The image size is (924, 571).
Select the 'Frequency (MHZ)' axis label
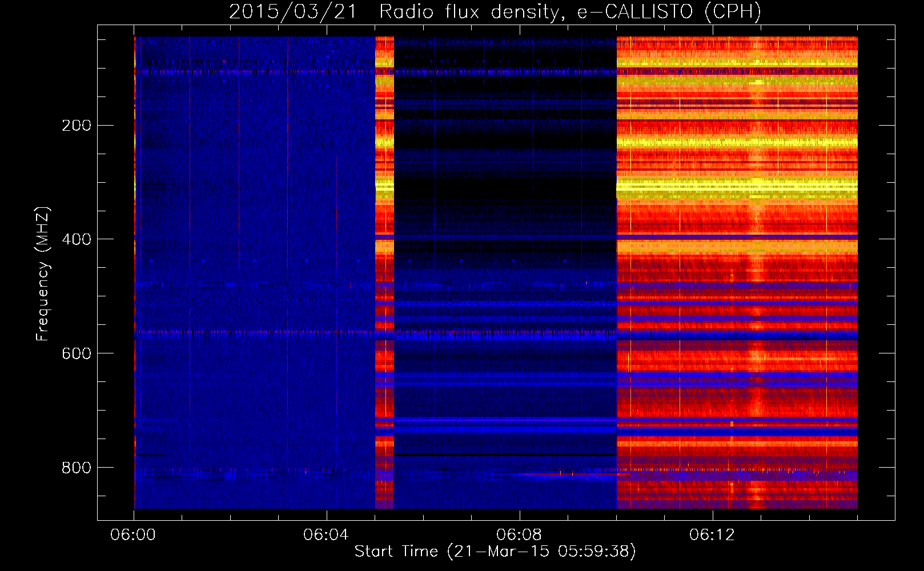point(42,274)
